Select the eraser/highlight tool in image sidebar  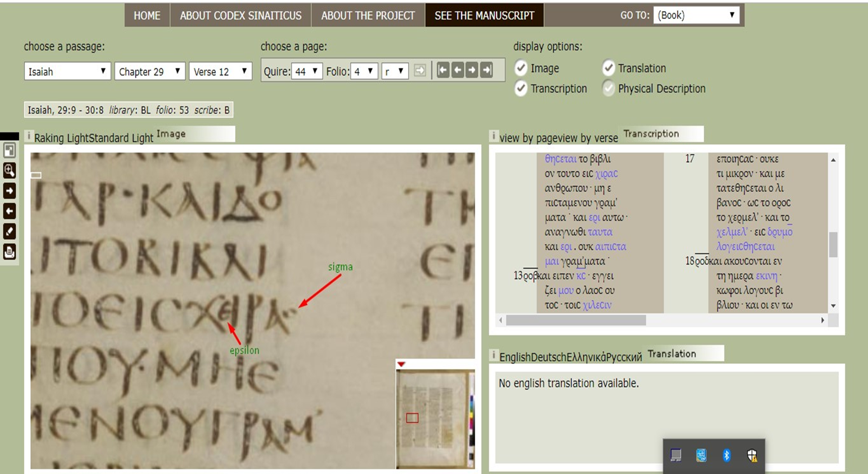tap(9, 231)
